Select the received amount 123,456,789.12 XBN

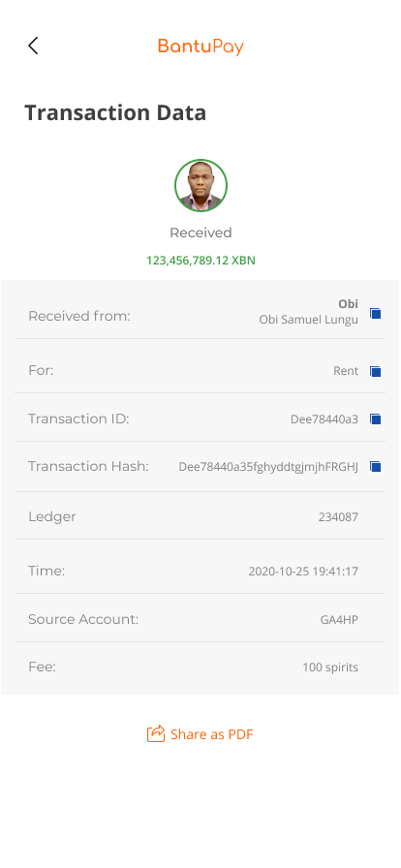(x=200, y=261)
